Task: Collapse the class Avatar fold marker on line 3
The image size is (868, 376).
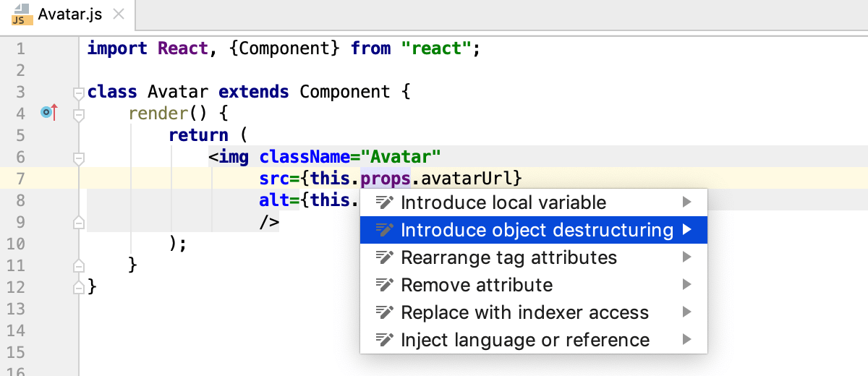Action: [x=79, y=93]
